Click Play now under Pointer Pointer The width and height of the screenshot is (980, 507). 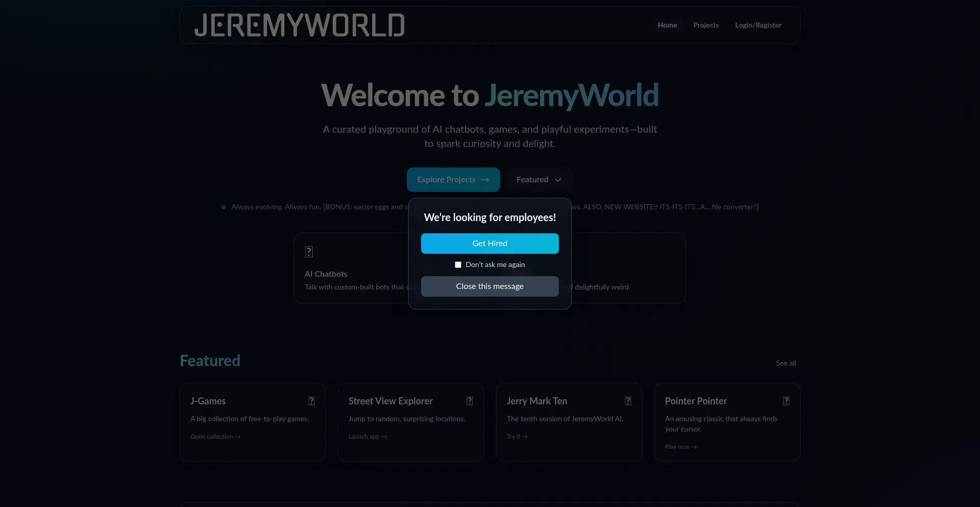[x=680, y=447]
